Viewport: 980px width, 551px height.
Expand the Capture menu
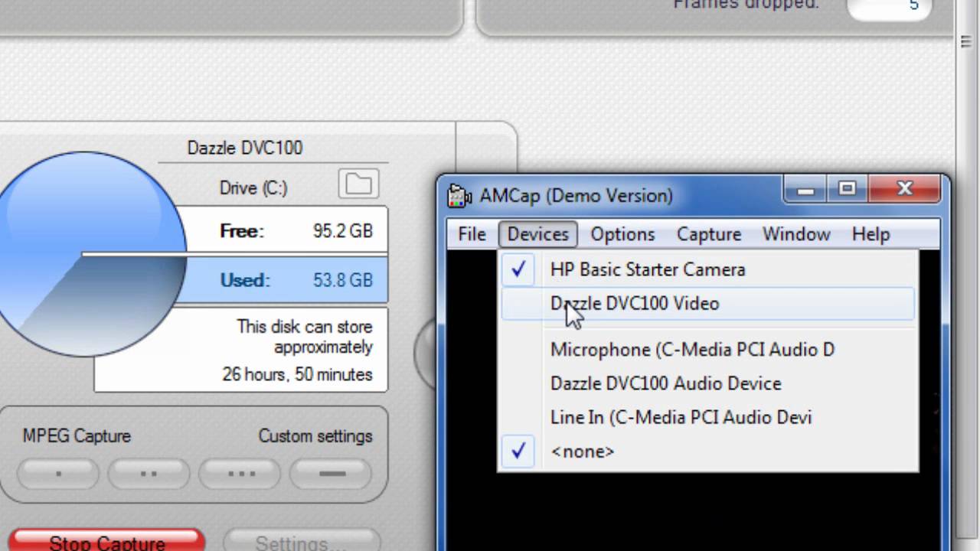[708, 234]
